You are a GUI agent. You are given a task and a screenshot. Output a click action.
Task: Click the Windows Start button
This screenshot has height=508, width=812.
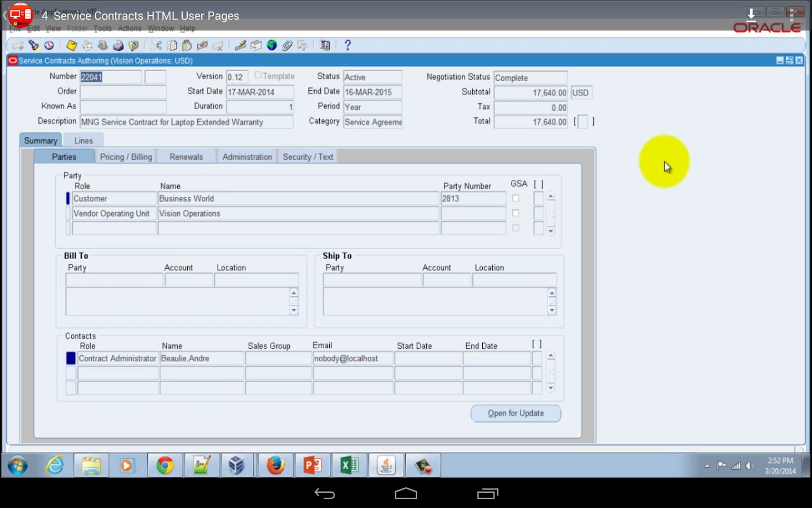coord(17,466)
